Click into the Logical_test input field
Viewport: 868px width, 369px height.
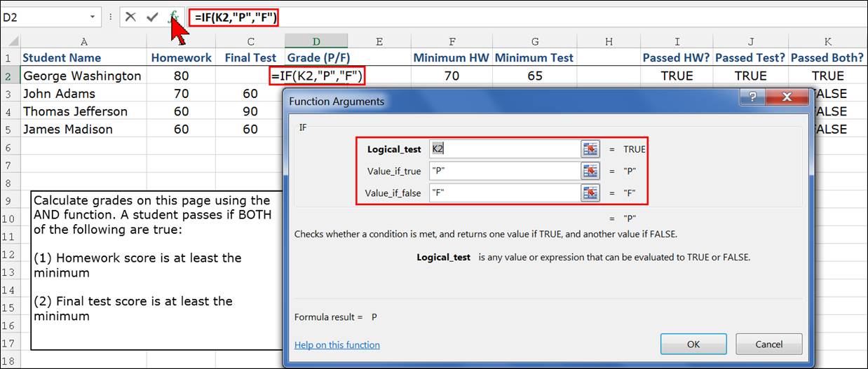click(503, 149)
